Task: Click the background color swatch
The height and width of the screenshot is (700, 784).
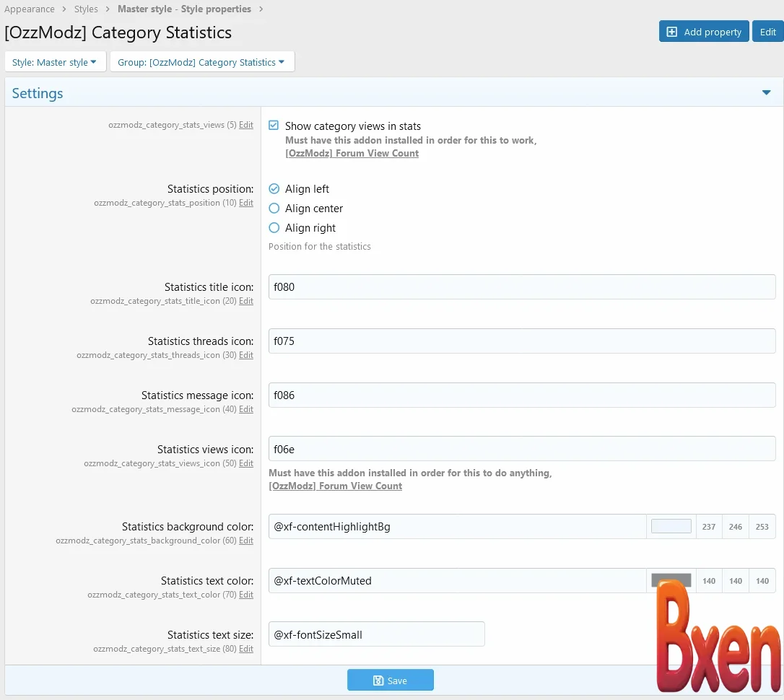Action: point(671,526)
